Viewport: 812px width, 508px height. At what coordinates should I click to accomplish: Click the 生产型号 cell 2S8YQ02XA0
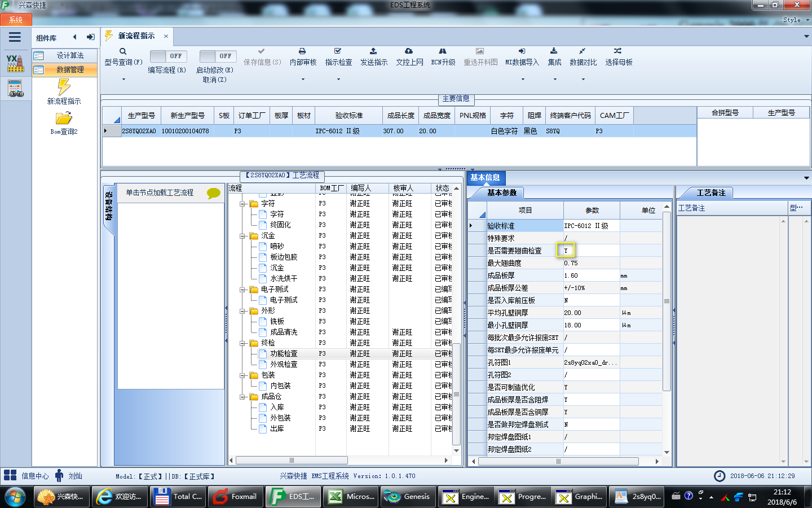click(x=139, y=131)
